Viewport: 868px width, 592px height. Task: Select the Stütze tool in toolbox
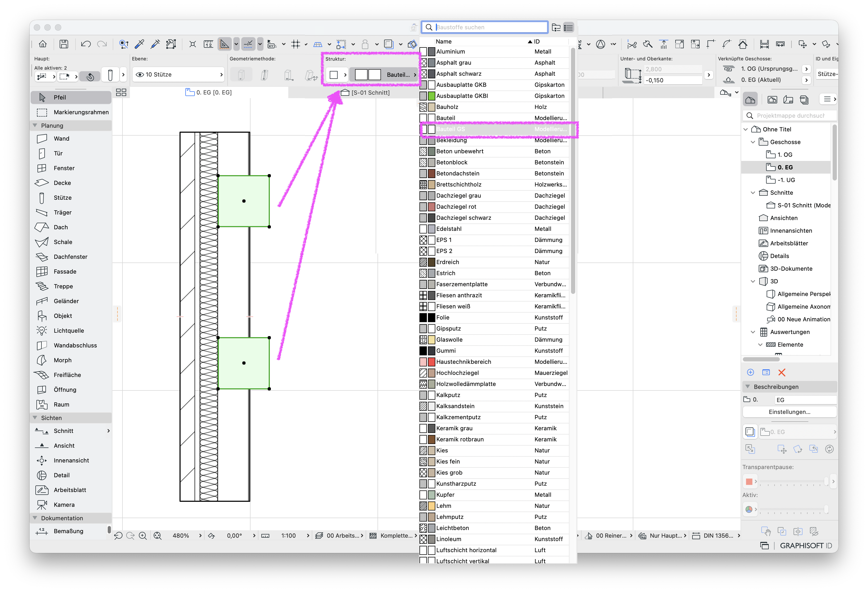pyautogui.click(x=71, y=198)
